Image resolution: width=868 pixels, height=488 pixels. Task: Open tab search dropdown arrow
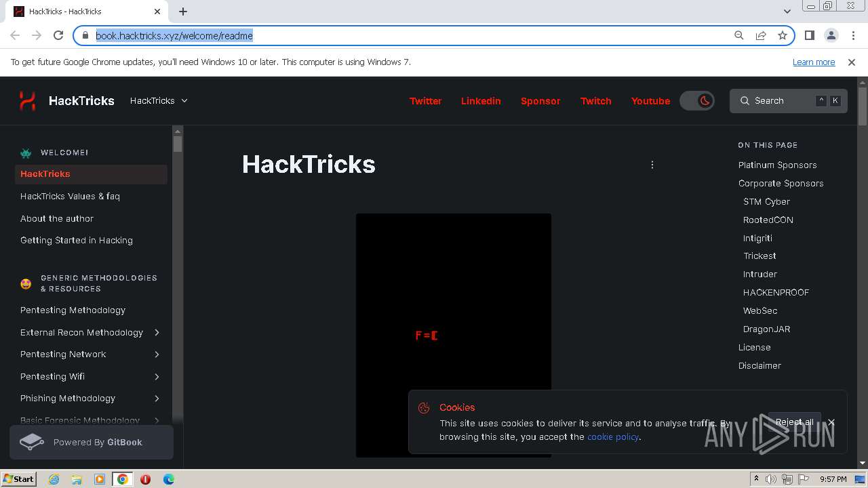click(x=787, y=11)
